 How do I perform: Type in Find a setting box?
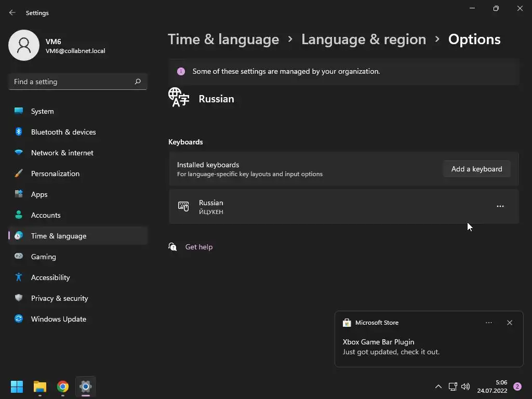72,82
